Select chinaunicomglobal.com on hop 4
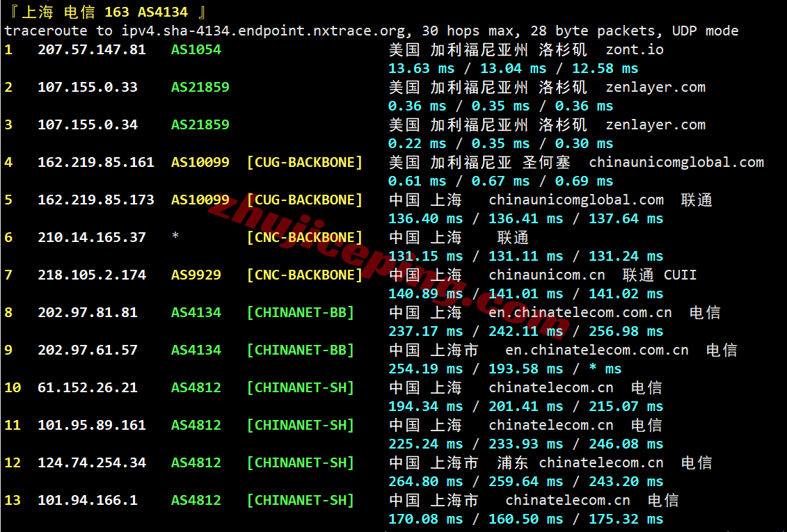Image resolution: width=787 pixels, height=532 pixels. coord(676,163)
